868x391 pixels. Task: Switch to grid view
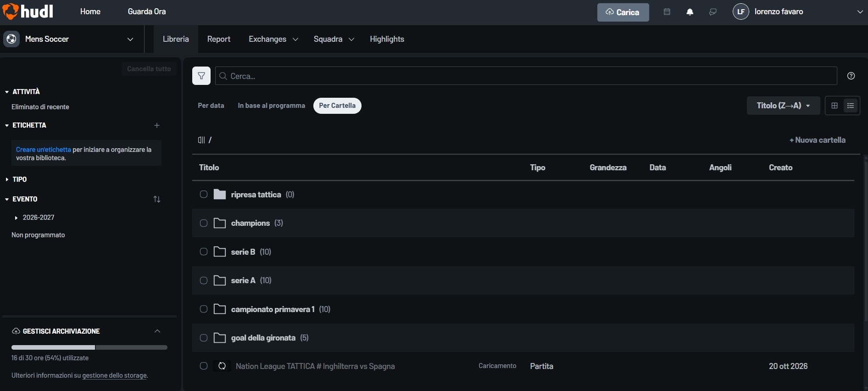pos(835,106)
